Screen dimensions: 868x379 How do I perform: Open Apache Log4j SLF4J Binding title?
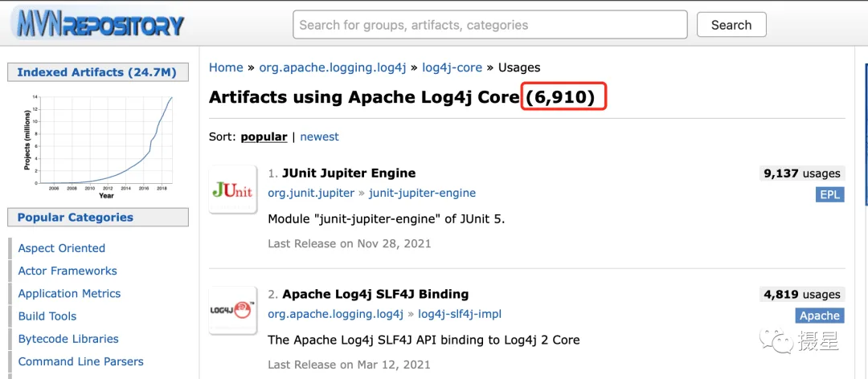click(x=375, y=294)
